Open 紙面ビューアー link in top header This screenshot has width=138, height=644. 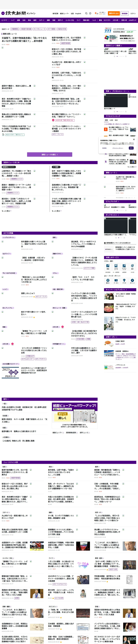tap(64, 14)
